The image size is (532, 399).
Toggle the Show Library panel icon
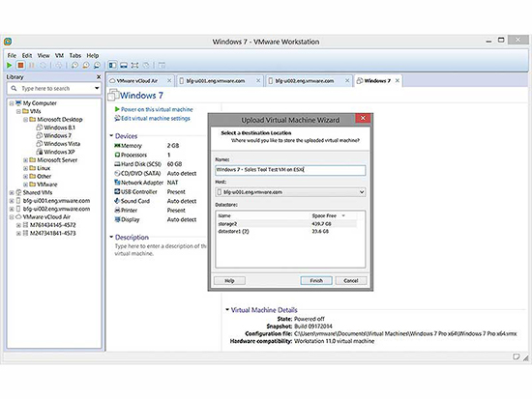click(x=112, y=65)
